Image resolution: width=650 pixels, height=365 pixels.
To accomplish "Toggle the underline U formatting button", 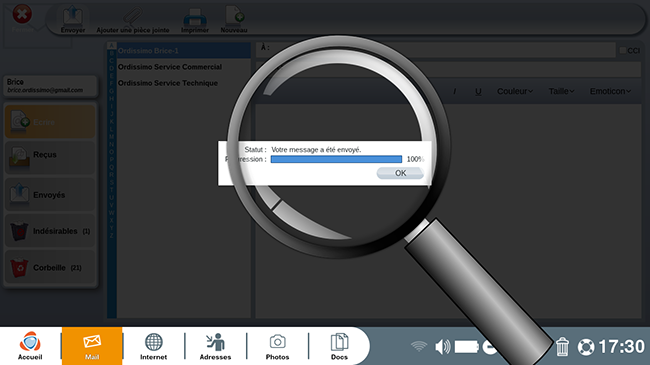I will coord(478,91).
